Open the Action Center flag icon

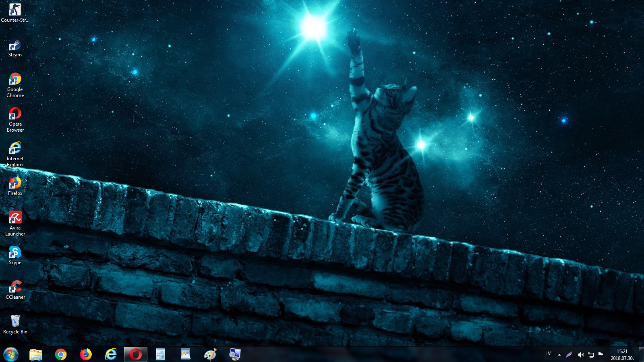(x=601, y=355)
